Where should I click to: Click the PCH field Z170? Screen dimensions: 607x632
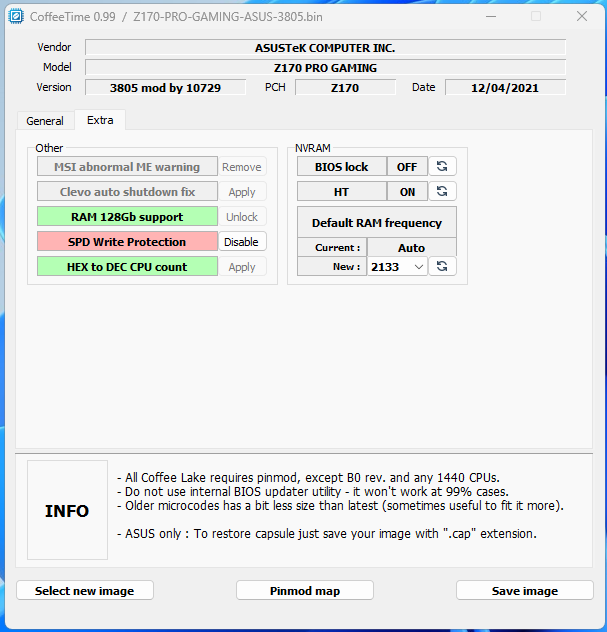coord(345,87)
